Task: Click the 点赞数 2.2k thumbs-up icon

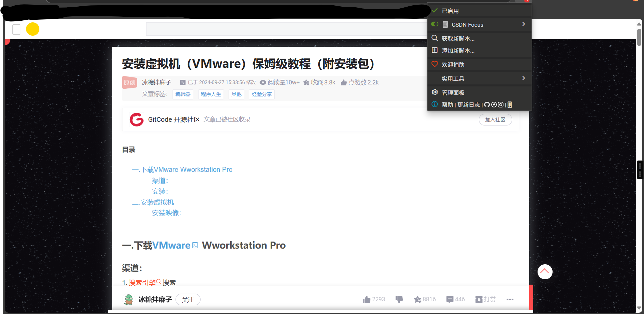Action: [x=344, y=82]
